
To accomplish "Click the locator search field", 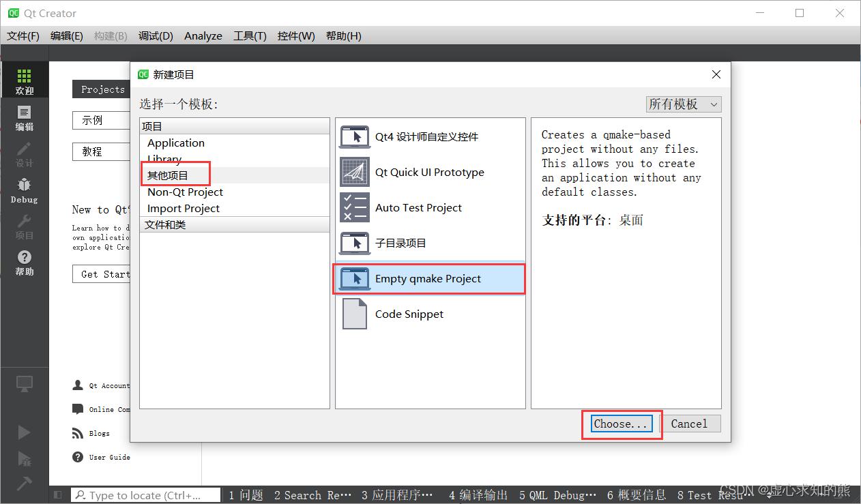I will tap(145, 495).
